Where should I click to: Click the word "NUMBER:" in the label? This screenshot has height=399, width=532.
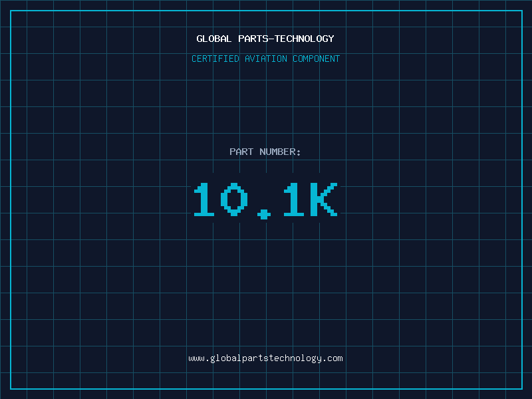tap(280, 152)
